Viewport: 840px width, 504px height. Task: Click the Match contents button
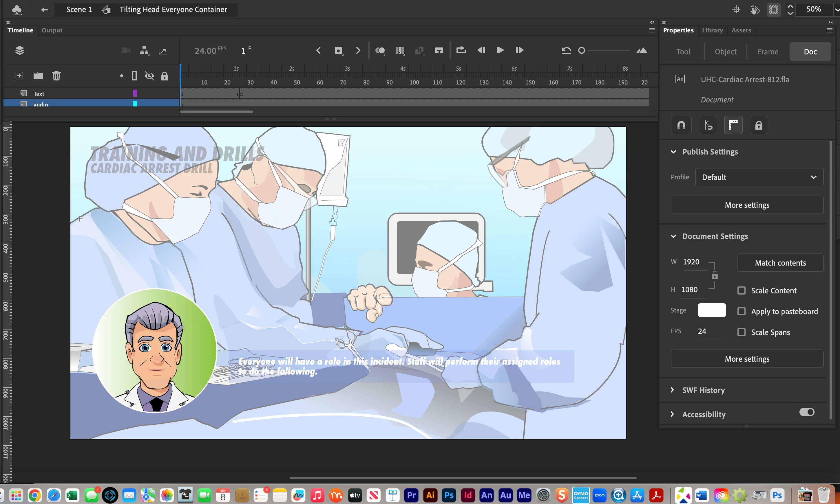780,262
